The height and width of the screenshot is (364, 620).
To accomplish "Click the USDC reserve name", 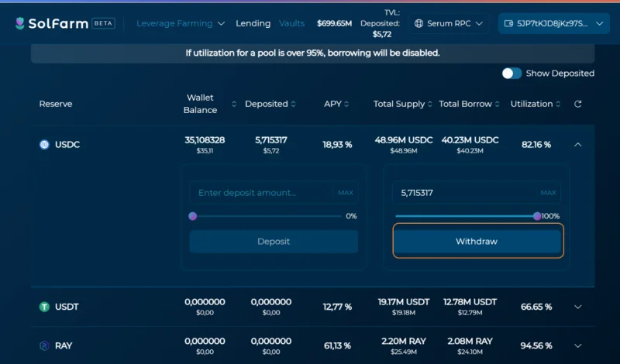I will click(67, 145).
